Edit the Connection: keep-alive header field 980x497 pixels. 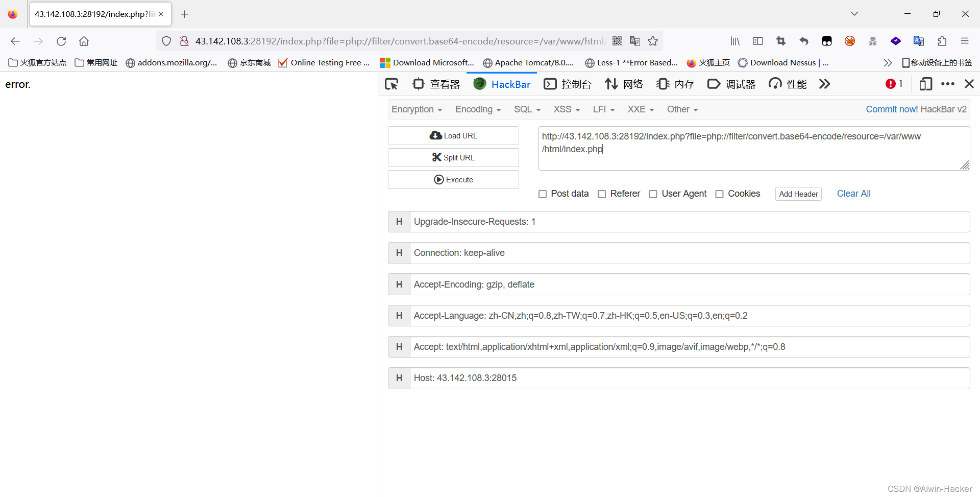coord(690,253)
